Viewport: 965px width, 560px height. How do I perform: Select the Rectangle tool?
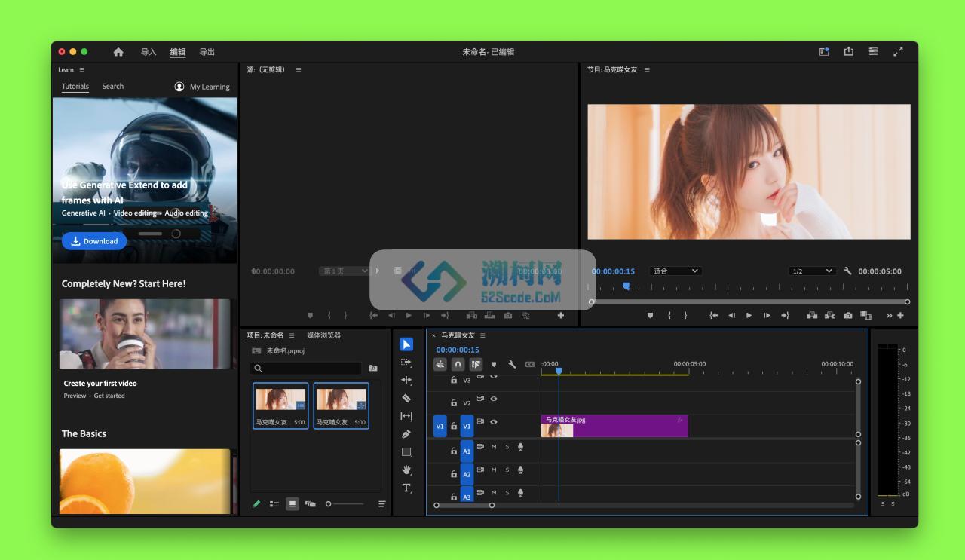(406, 452)
